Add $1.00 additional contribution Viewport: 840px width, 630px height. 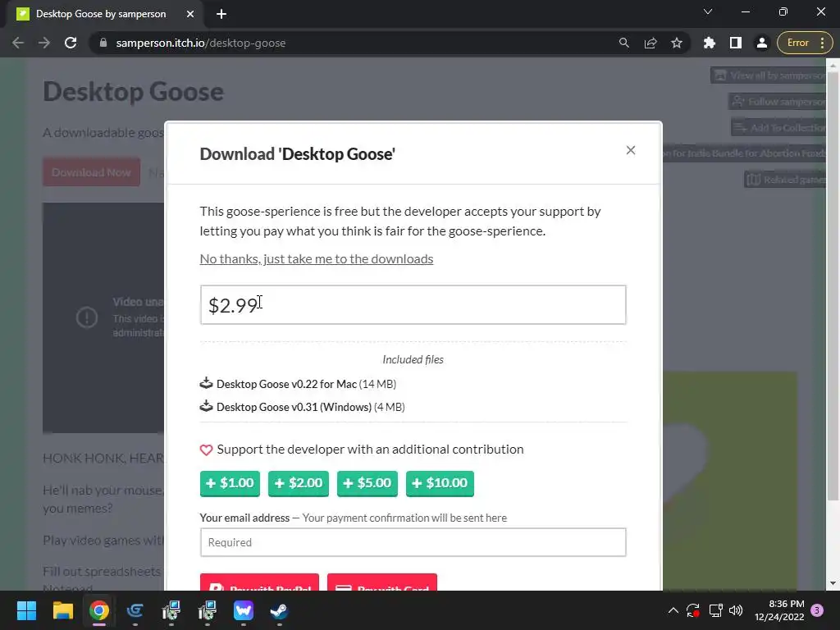(230, 483)
